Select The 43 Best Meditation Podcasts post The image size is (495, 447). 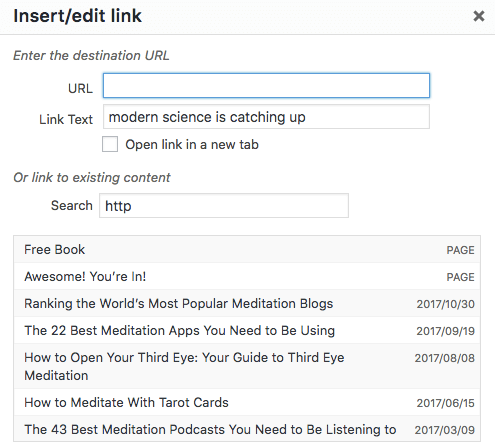[247, 429]
